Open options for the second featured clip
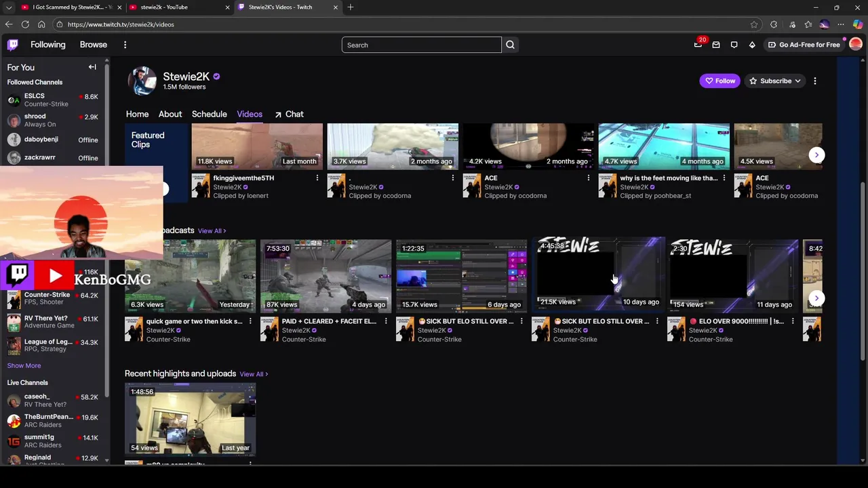This screenshot has width=868, height=488. click(x=452, y=178)
